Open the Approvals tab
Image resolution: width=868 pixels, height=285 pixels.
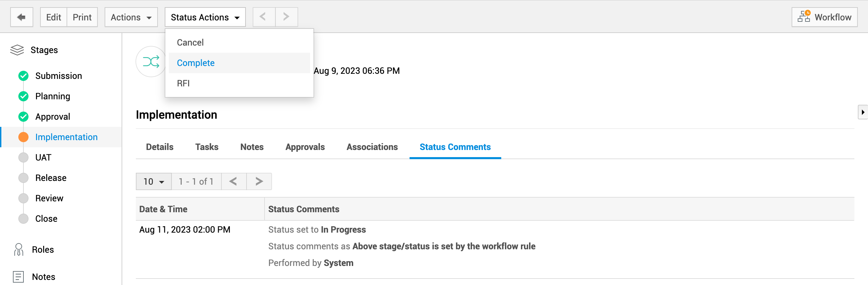(305, 147)
